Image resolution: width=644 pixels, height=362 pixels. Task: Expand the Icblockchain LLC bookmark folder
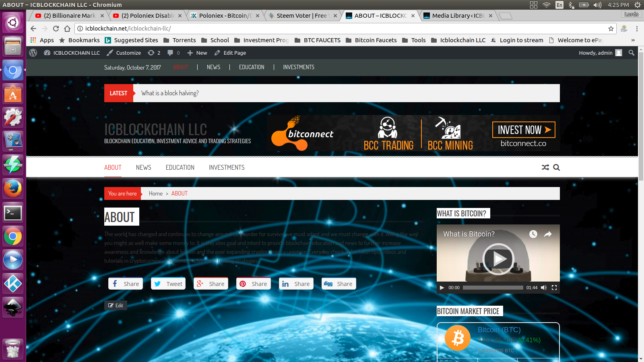click(x=458, y=40)
